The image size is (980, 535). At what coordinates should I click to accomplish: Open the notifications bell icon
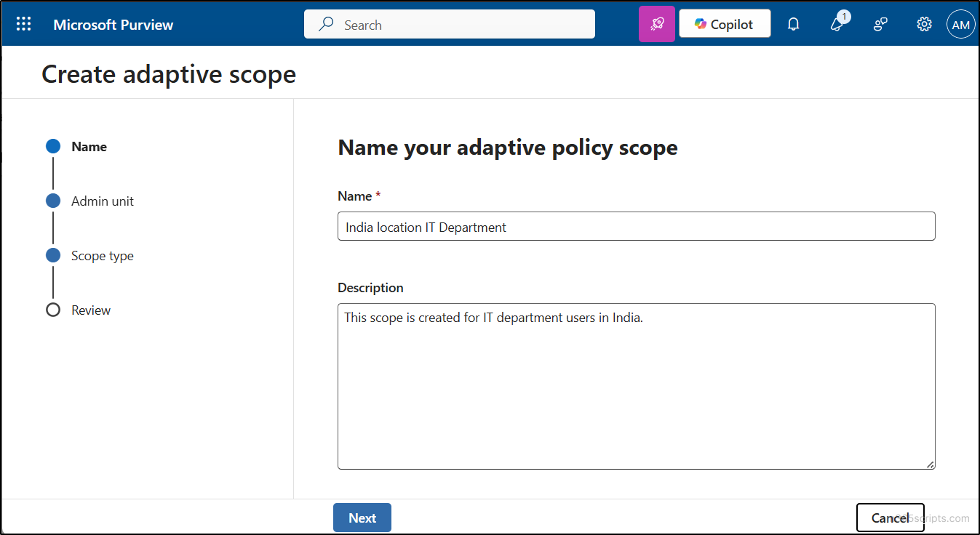794,24
